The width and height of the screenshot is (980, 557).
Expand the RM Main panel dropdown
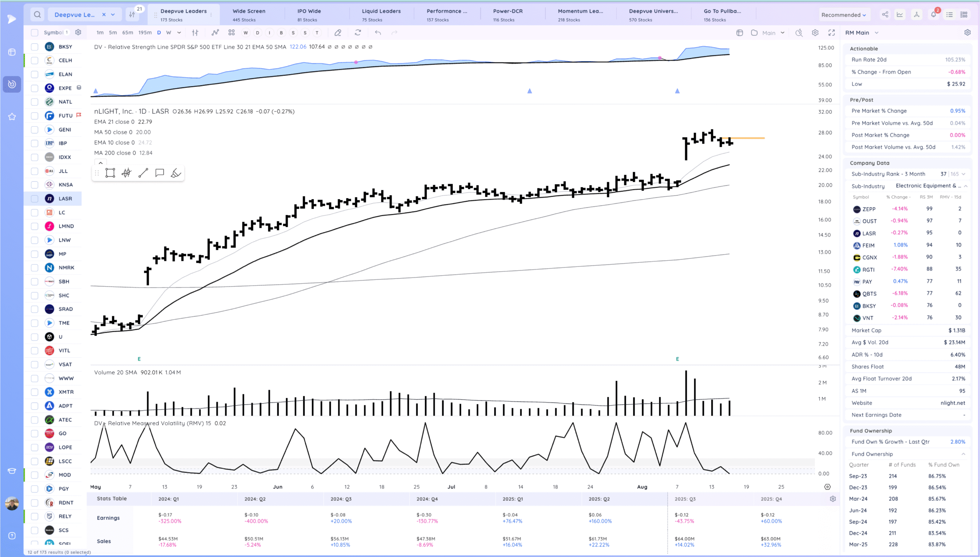[877, 33]
